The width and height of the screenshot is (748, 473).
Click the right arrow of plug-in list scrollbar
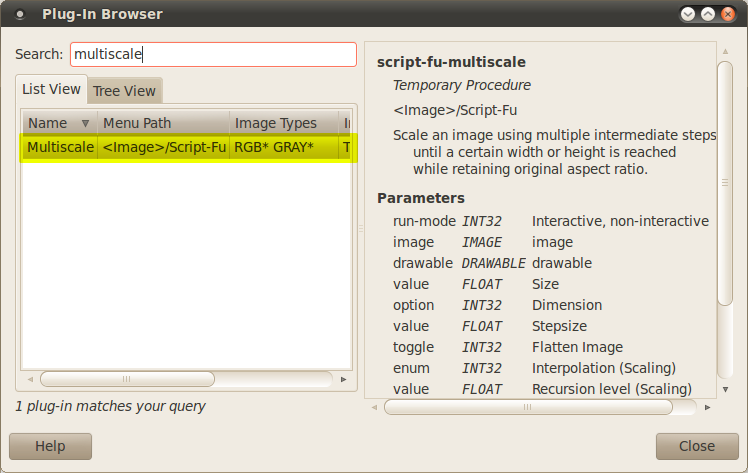pyautogui.click(x=343, y=380)
